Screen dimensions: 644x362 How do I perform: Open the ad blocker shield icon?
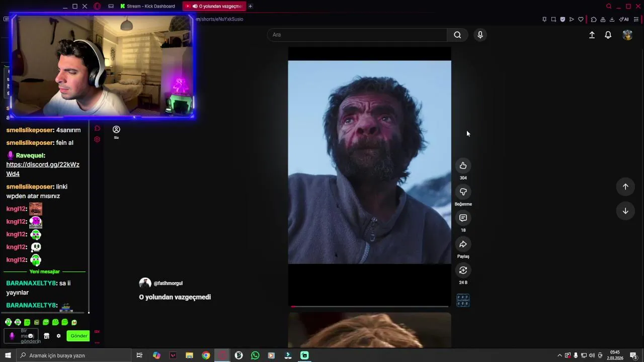click(562, 19)
